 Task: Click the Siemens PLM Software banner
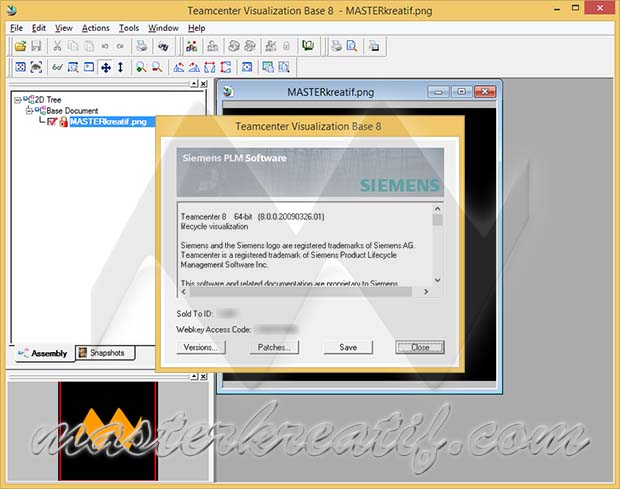coord(310,172)
